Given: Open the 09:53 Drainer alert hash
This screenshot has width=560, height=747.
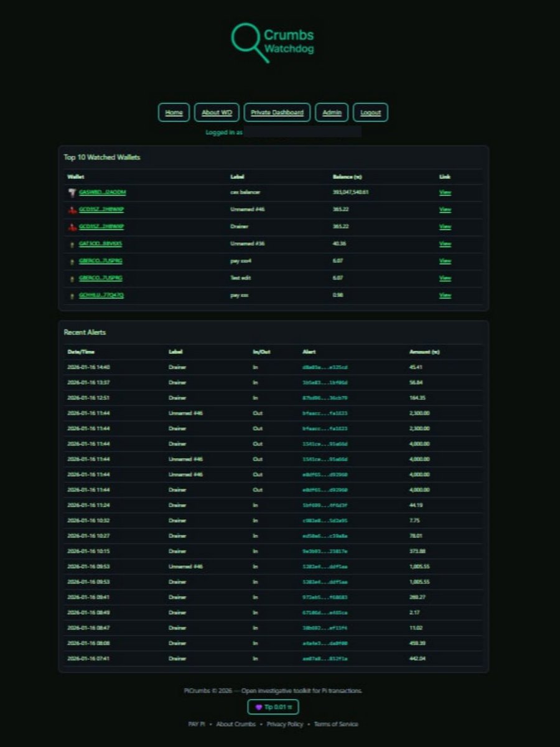Looking at the screenshot, I should click(325, 582).
